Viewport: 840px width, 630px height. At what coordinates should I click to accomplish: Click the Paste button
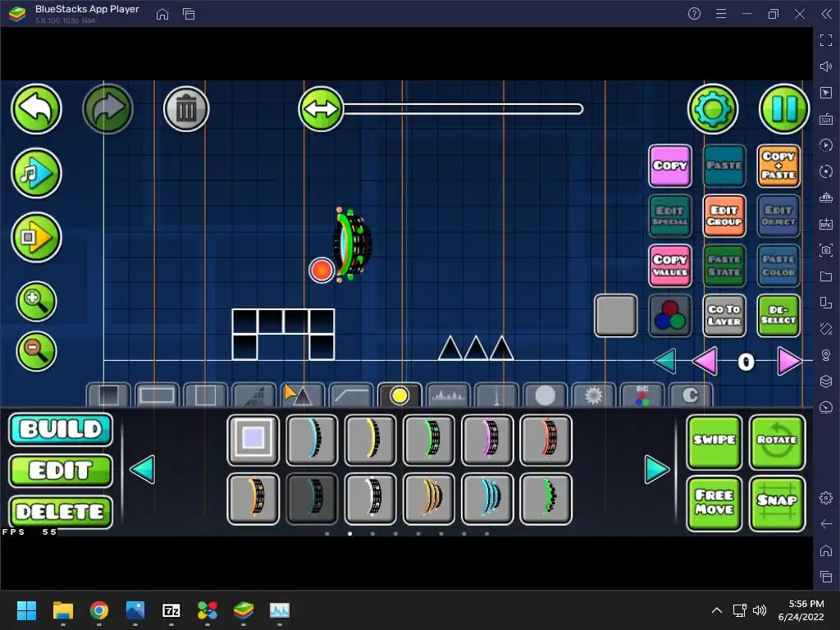click(x=724, y=166)
